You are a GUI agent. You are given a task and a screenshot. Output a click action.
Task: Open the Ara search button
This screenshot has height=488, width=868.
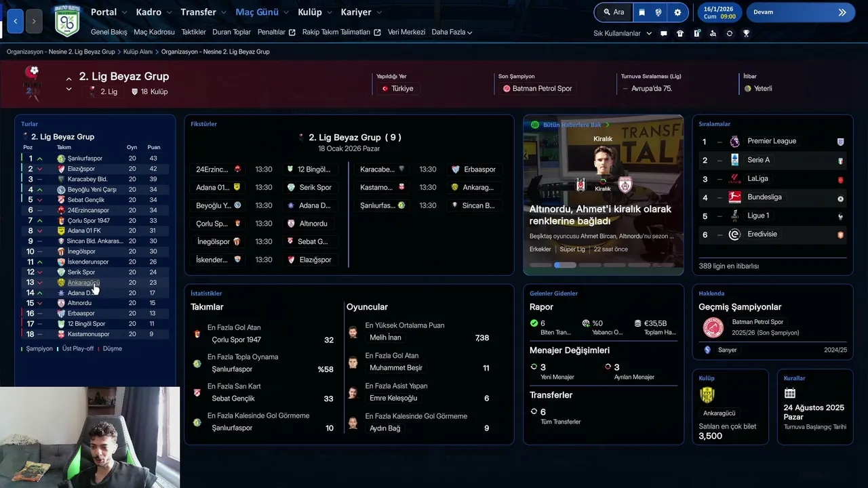(612, 12)
